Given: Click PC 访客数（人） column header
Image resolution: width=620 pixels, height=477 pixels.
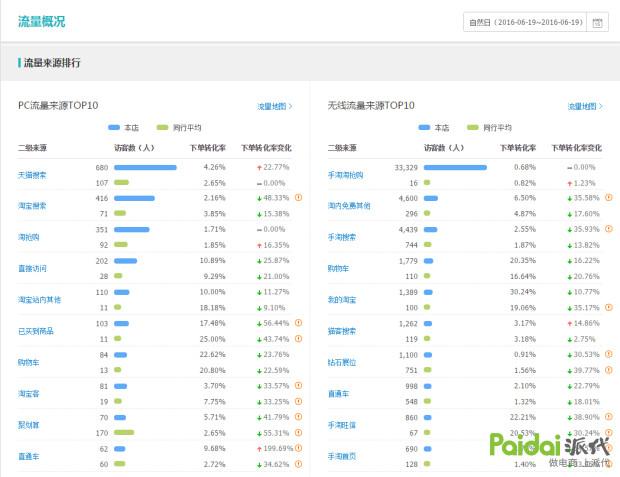Looking at the screenshot, I should (x=134, y=148).
